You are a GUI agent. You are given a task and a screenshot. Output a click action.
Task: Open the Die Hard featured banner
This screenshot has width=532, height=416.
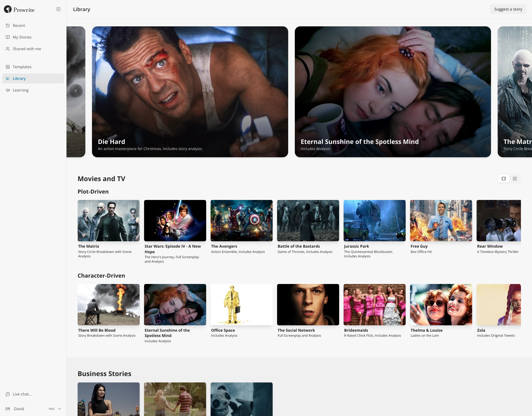tap(190, 92)
